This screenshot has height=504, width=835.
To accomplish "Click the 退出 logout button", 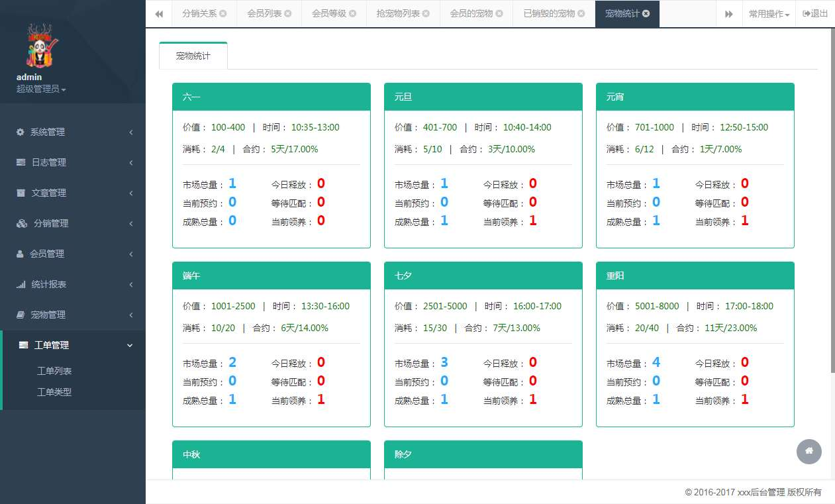I will point(815,14).
